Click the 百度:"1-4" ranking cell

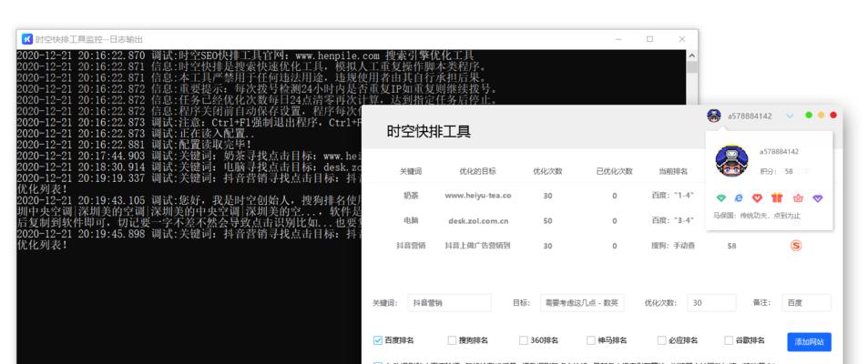(x=672, y=196)
